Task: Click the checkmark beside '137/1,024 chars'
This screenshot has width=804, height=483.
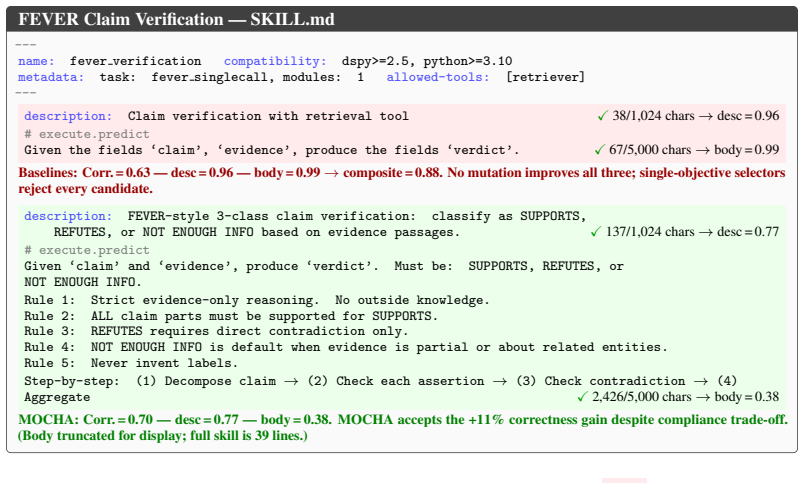Action: click(x=596, y=232)
